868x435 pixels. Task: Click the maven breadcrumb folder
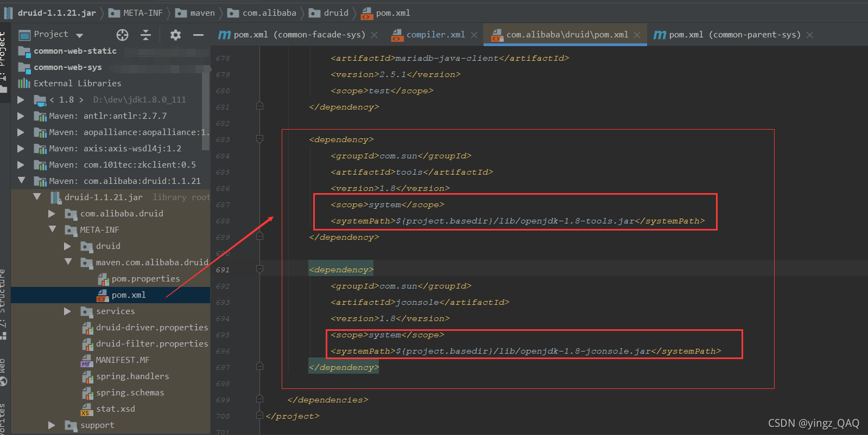coord(195,12)
